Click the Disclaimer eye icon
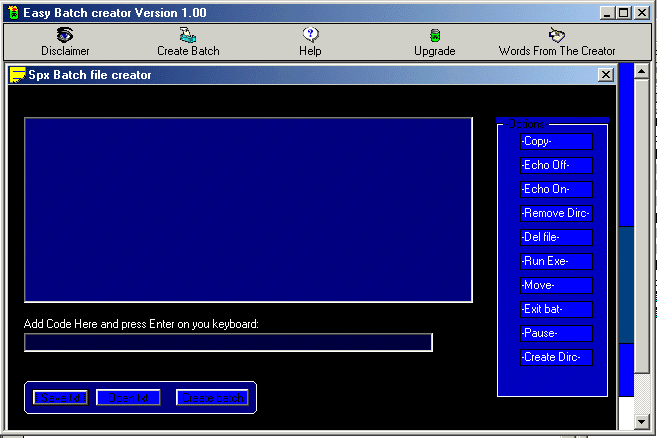This screenshot has height=438, width=657. (65, 35)
